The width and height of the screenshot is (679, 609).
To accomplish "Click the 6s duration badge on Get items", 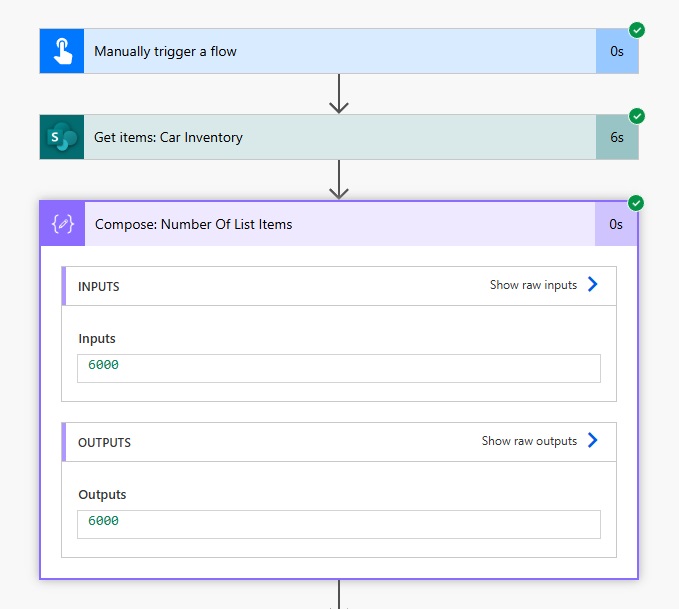I will coord(617,137).
